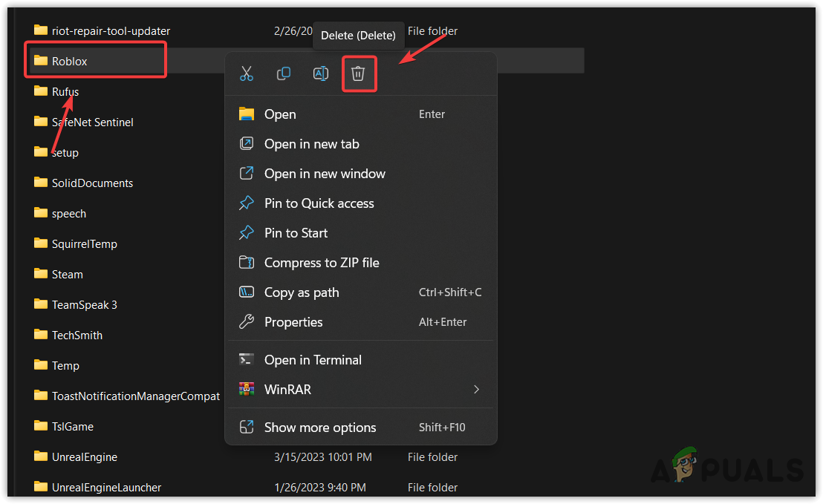Select Open in new tab
The image size is (823, 504).
tap(312, 144)
